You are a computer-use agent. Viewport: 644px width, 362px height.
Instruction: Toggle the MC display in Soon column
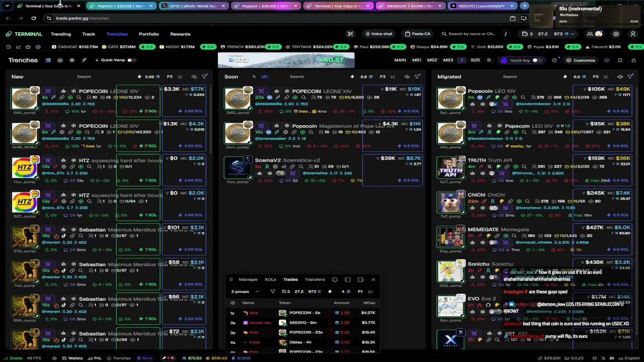(x=265, y=77)
